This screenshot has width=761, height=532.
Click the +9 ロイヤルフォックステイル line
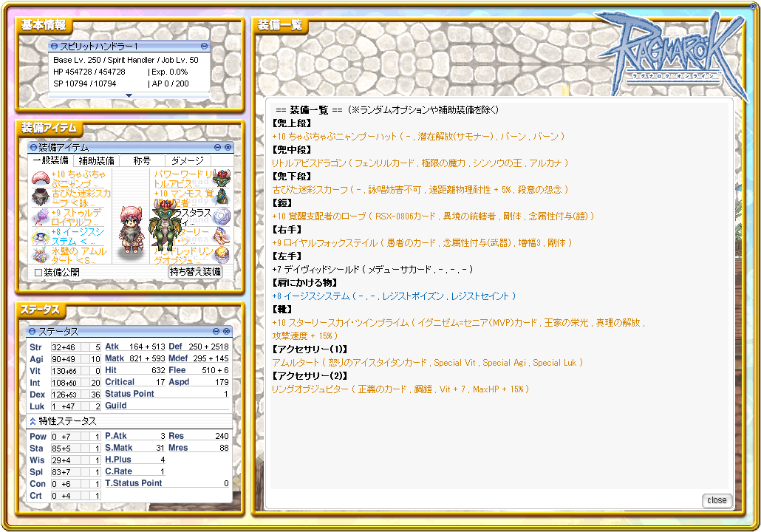coord(422,242)
